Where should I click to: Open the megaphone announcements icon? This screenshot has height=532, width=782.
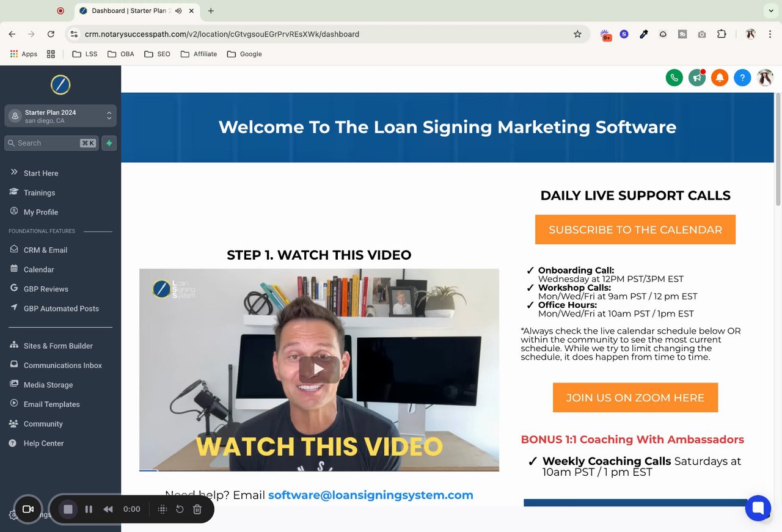point(697,78)
